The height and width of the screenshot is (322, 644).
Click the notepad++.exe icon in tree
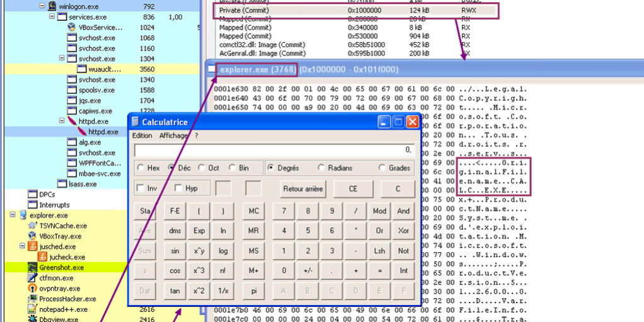(x=33, y=309)
